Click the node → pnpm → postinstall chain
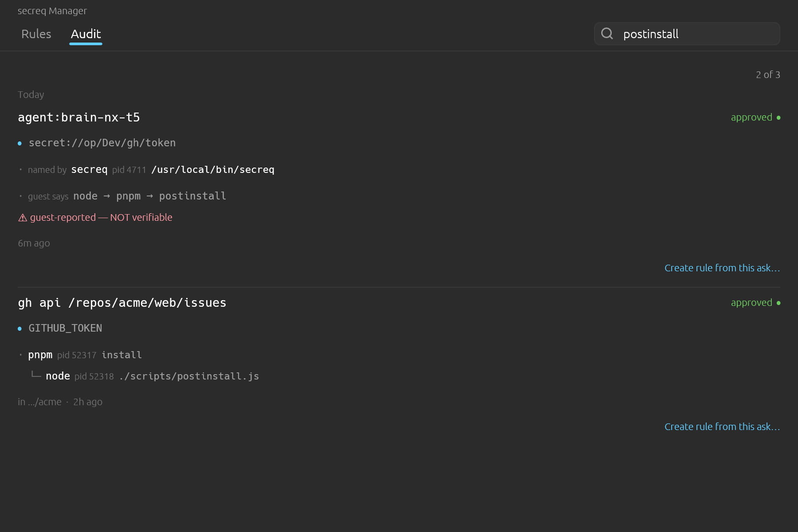This screenshot has width=798, height=532. coord(150,196)
